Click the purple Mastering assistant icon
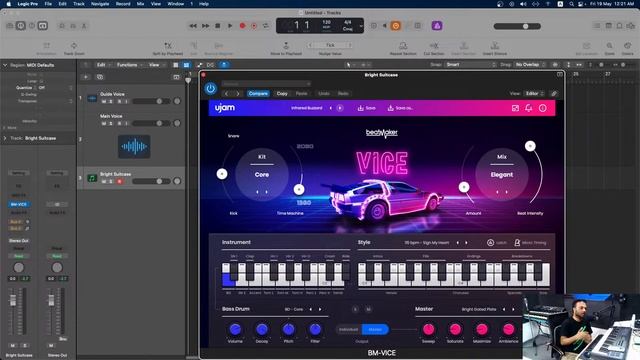640x360 pixels. [437, 26]
